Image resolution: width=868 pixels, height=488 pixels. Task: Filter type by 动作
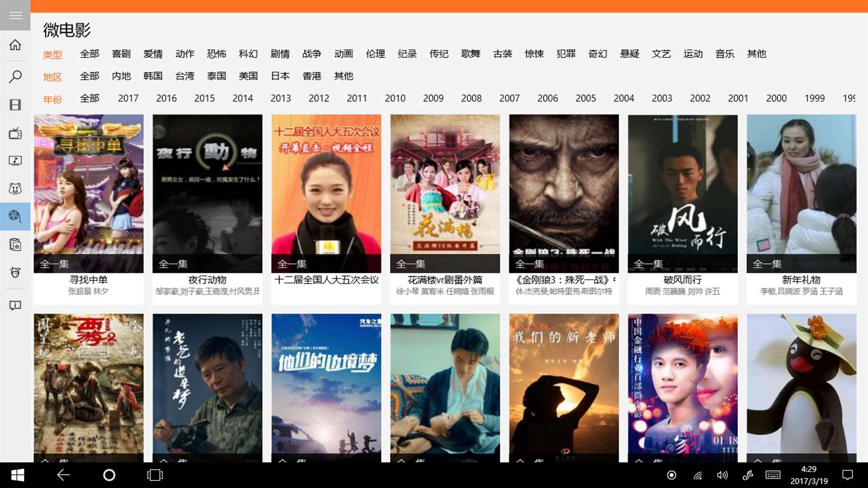[x=185, y=54]
